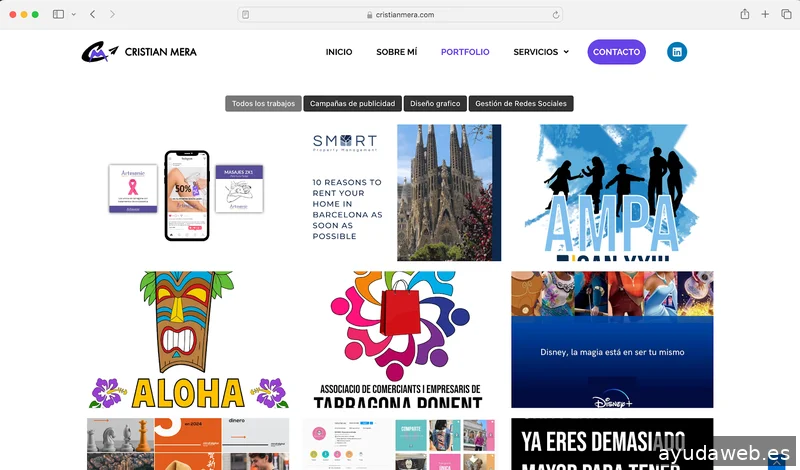Open the Aloha tiki mask project

(188, 339)
